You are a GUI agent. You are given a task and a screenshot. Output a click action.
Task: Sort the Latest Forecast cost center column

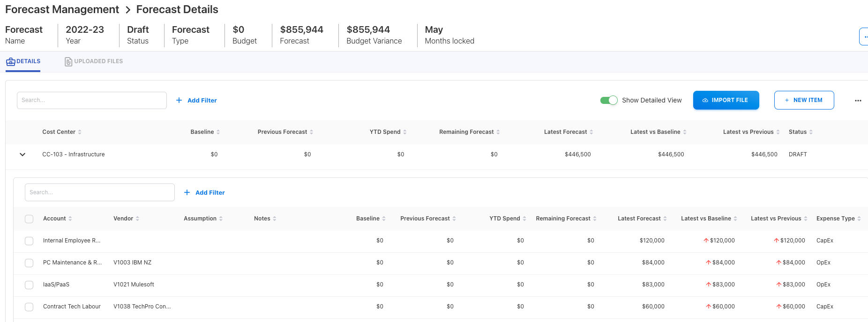click(x=591, y=132)
